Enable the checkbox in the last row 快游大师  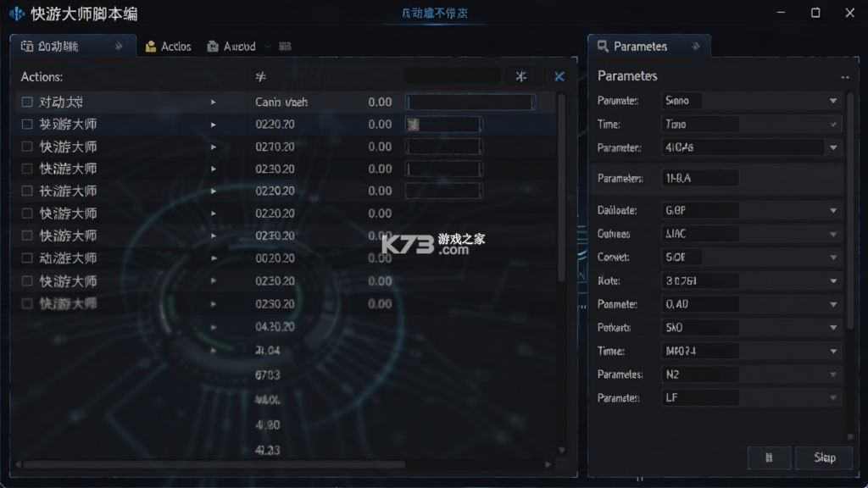pos(26,303)
